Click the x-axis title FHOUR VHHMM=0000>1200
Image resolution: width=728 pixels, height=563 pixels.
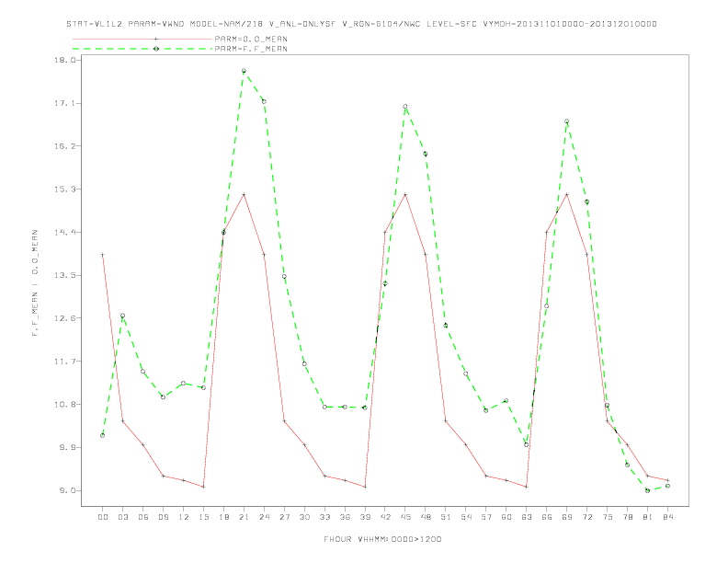point(382,539)
